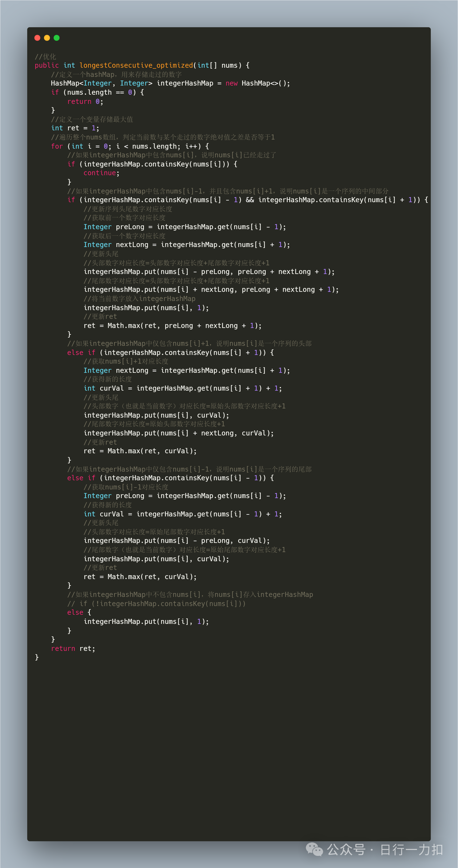Click comment "//获取nums[i]-1对应长度"

126,487
